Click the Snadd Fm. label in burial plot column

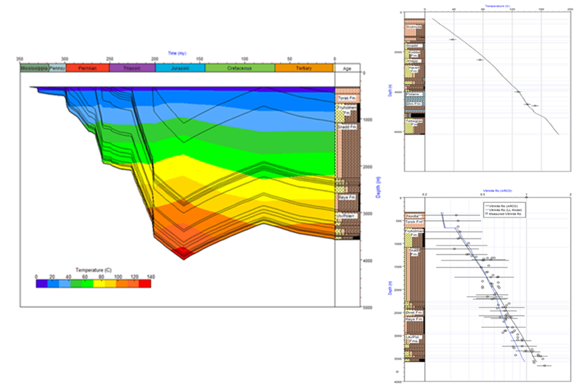point(347,127)
